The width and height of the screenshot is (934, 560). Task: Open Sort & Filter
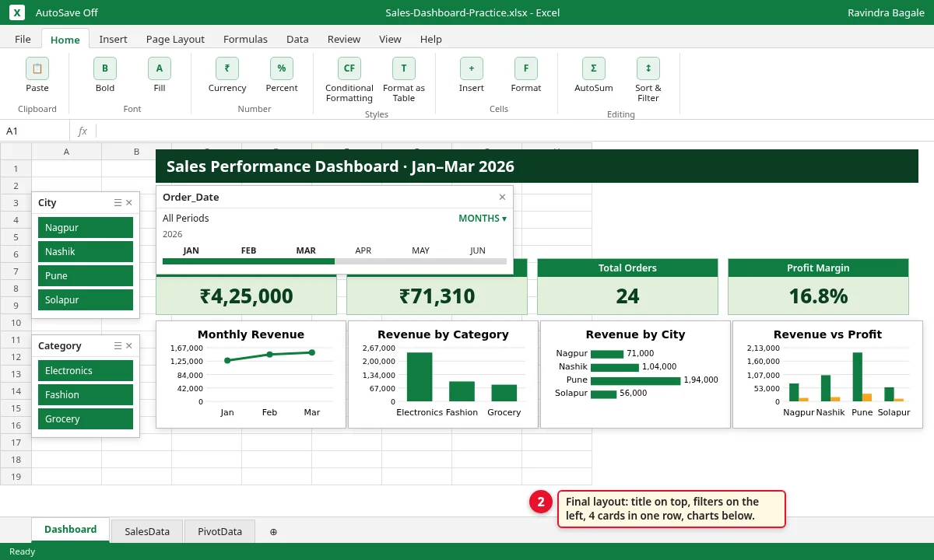coord(648,68)
